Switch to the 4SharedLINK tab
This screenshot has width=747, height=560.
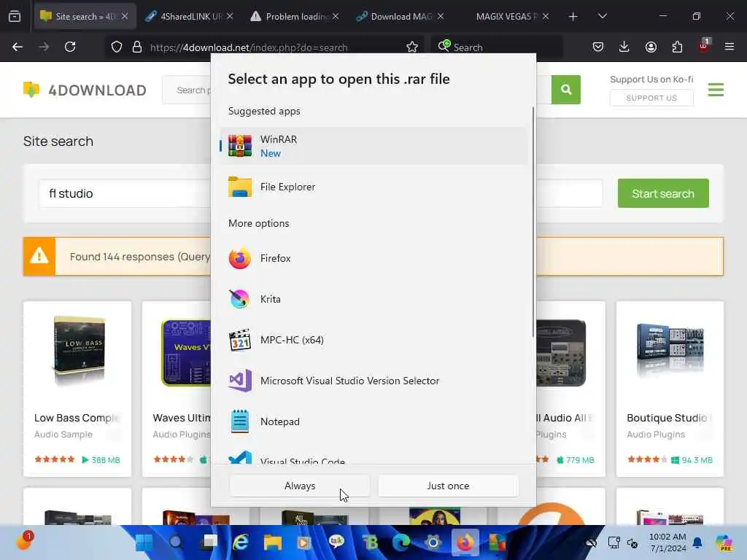189,16
